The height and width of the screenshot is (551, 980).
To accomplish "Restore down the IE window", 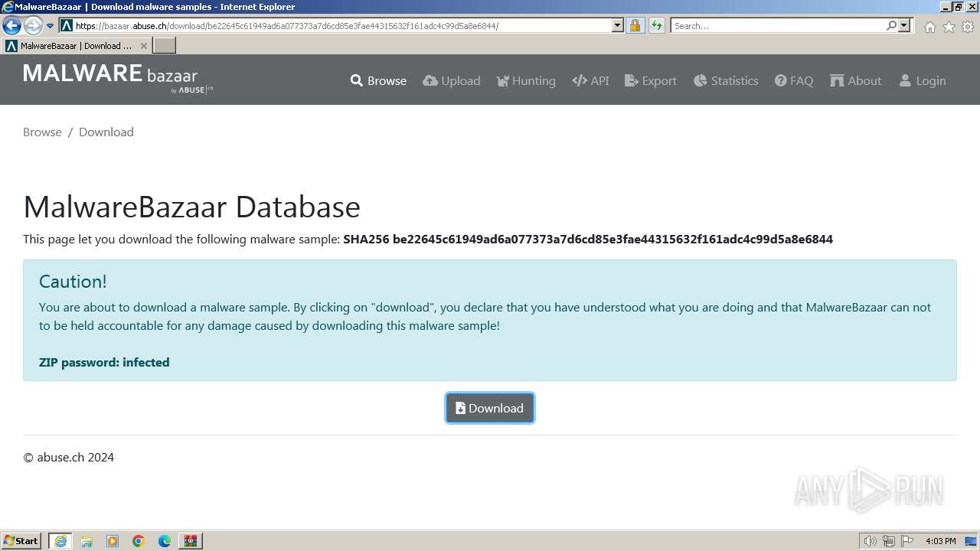I will point(958,7).
